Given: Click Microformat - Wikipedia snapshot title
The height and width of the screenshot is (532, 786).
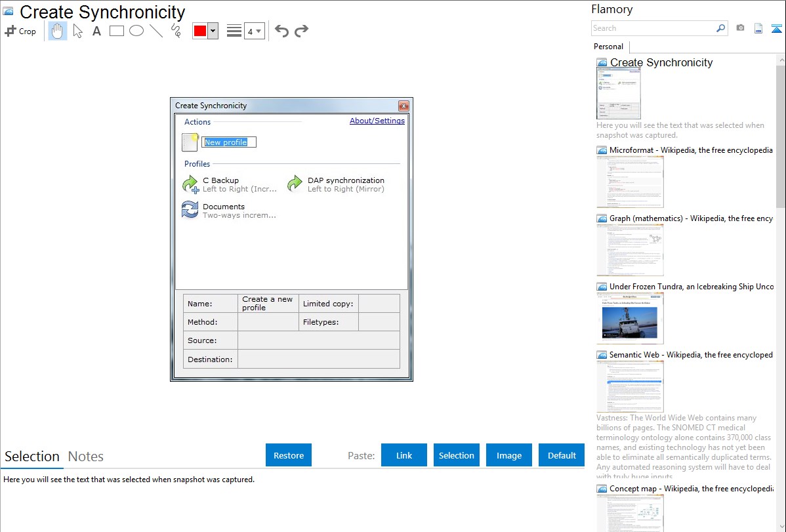Looking at the screenshot, I should tap(691, 150).
